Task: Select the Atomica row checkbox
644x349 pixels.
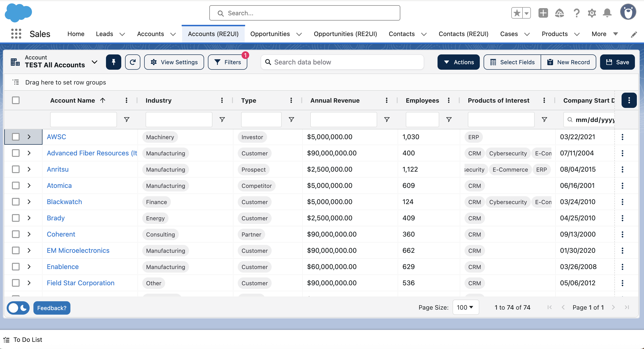Action: click(x=16, y=185)
